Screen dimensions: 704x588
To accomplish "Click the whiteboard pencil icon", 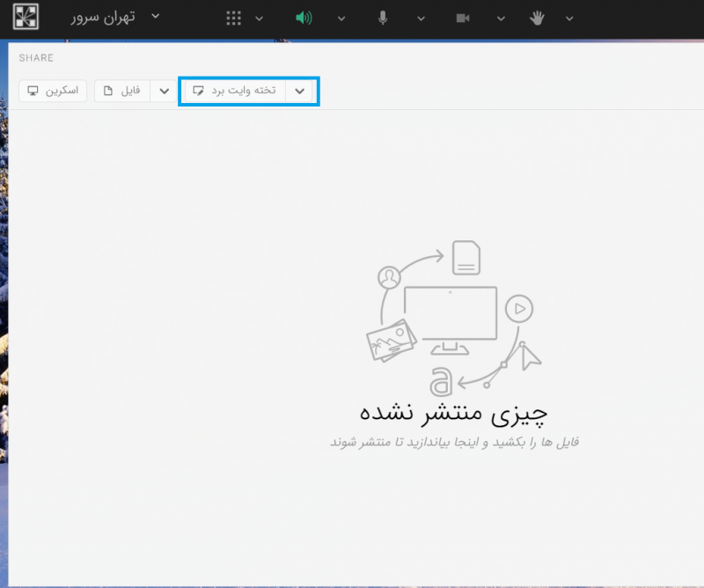I will (199, 92).
